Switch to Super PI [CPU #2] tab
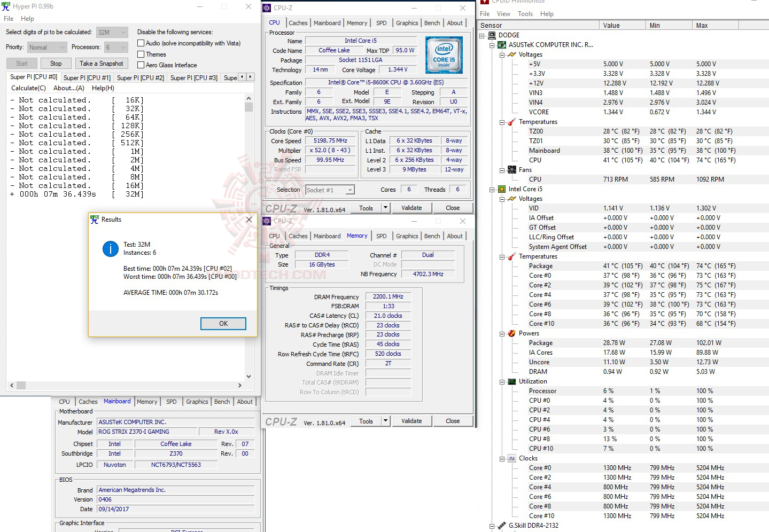This screenshot has height=532, width=769. point(141,78)
